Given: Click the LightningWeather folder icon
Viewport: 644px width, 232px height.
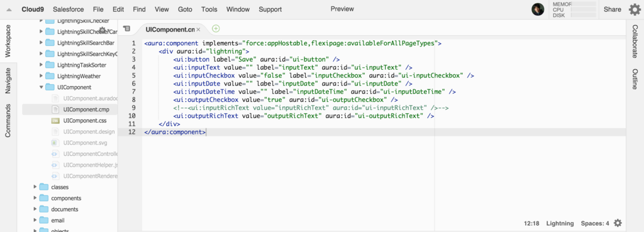Looking at the screenshot, I should (x=50, y=76).
